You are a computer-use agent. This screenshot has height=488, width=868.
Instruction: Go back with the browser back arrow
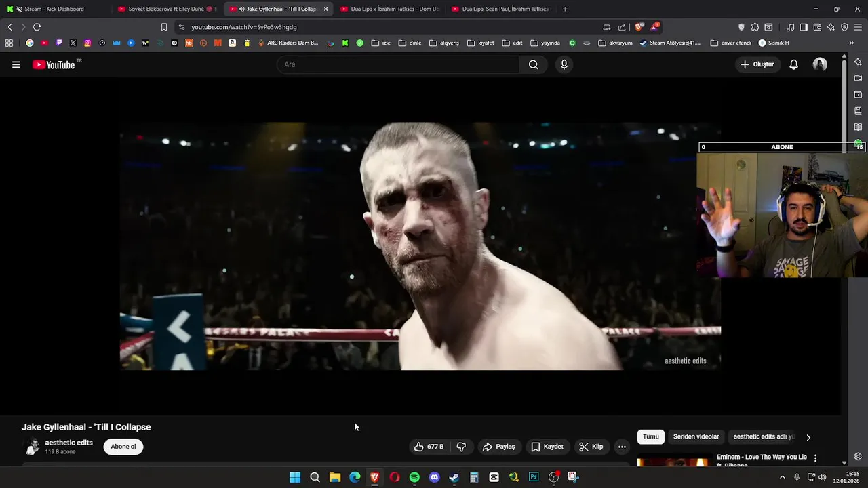click(x=9, y=27)
